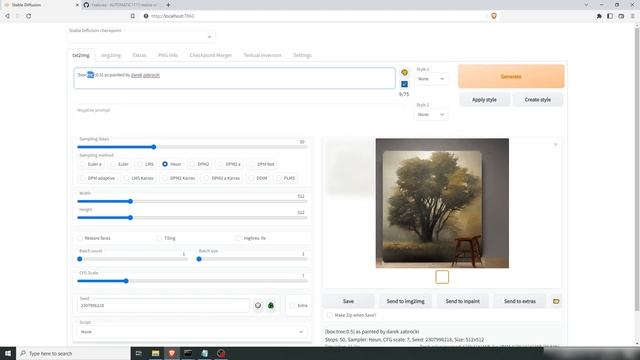Image resolution: width=640 pixels, height=360 pixels.
Task: Switch to the Checkpoint Merger tab
Action: point(211,55)
